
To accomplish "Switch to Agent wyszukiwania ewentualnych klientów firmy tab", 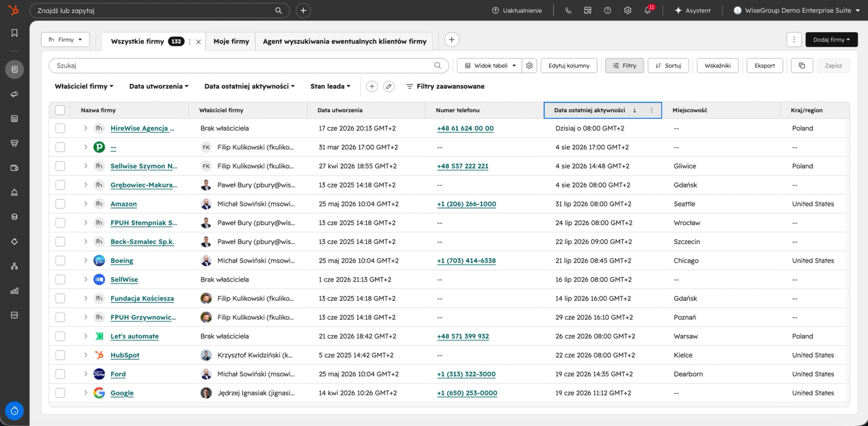I will point(344,41).
